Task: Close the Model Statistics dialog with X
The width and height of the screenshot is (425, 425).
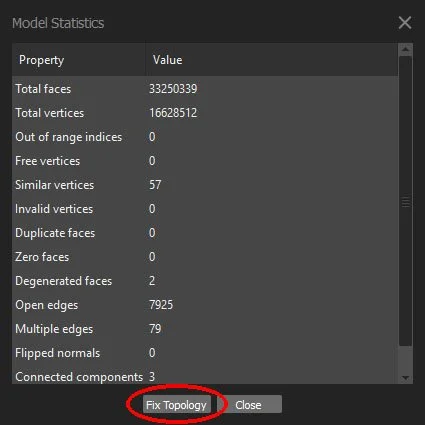Action: (405, 23)
